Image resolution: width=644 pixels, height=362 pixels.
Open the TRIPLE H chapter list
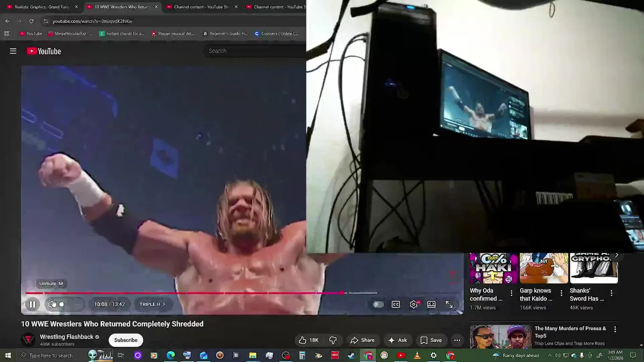152,304
